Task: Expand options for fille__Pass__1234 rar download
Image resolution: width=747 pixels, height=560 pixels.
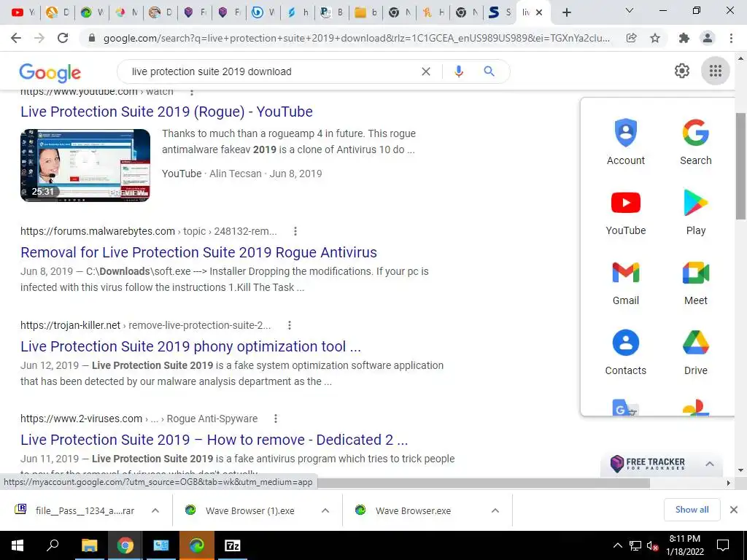Action: pos(155,510)
